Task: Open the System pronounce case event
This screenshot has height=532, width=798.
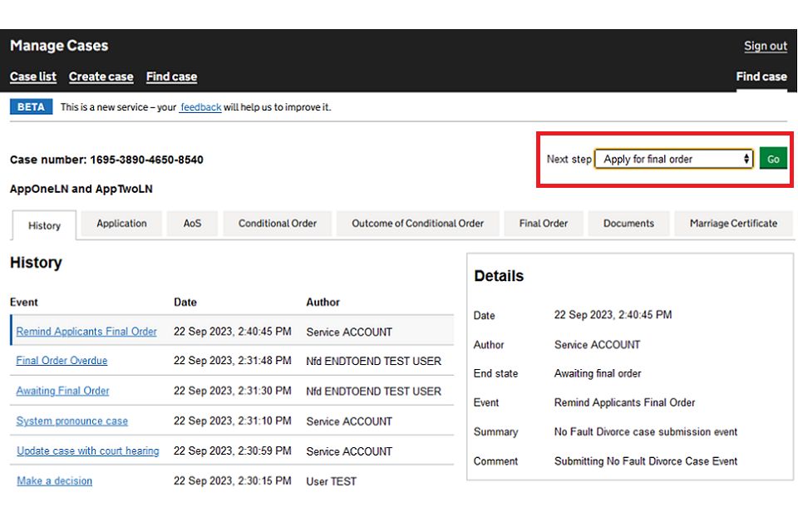Action: pos(72,421)
